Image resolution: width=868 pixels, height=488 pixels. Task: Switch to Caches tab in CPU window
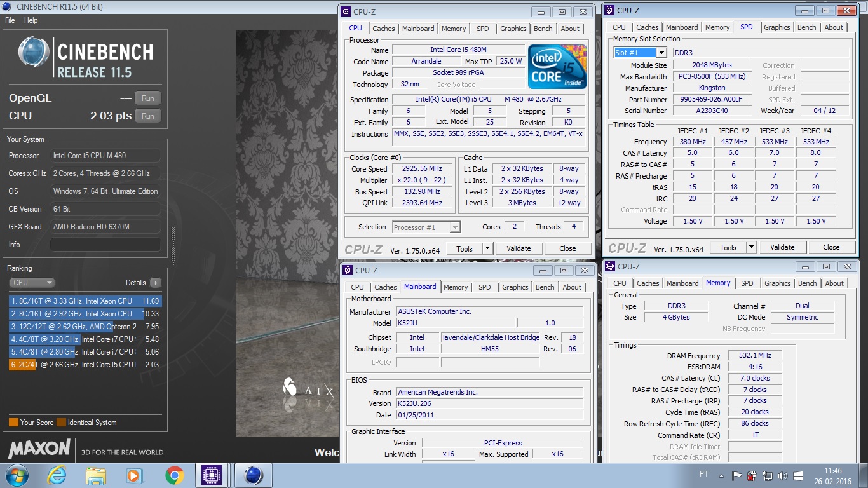coord(383,29)
